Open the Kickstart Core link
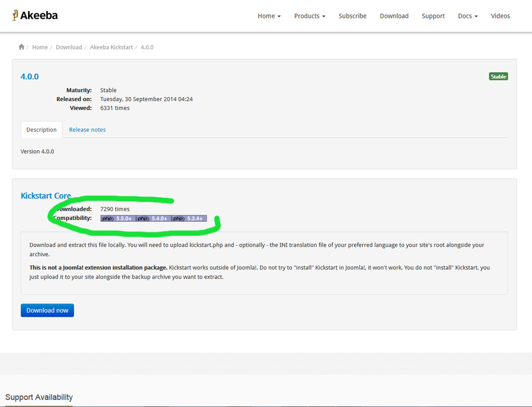Image resolution: width=532 pixels, height=407 pixels. pyautogui.click(x=46, y=196)
